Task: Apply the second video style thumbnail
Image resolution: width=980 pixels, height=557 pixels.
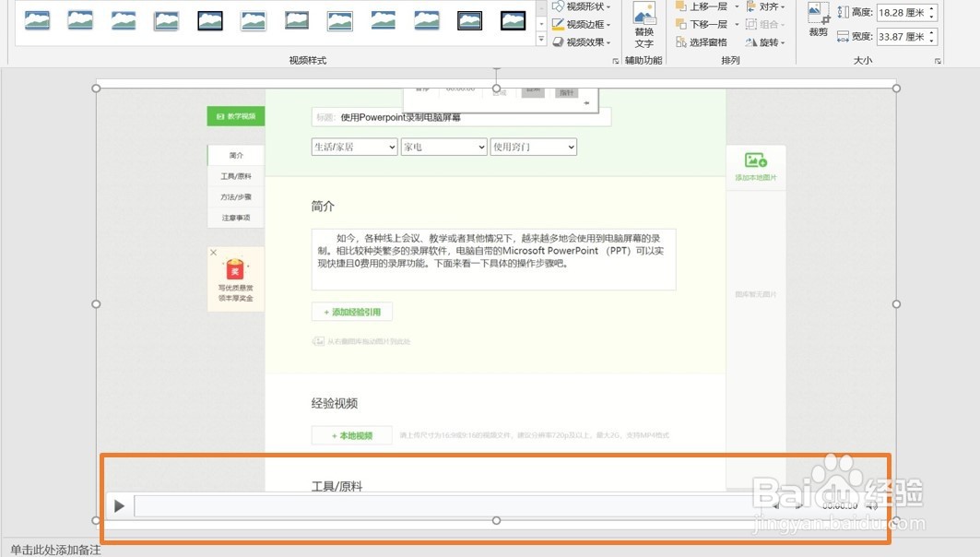Action: (x=80, y=20)
